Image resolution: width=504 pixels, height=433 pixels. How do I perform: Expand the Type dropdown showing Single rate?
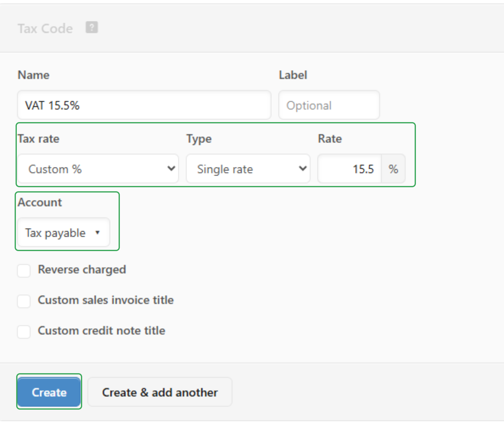pos(248,169)
